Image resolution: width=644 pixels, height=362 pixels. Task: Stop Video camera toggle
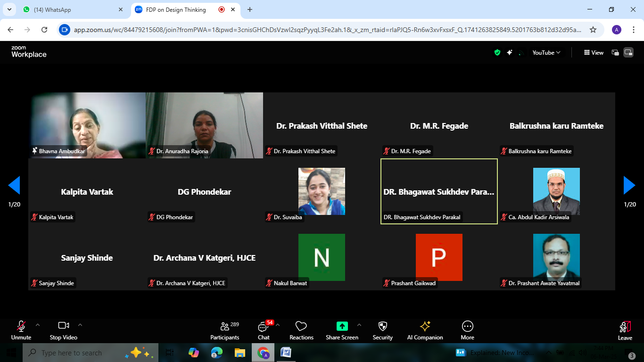click(63, 330)
